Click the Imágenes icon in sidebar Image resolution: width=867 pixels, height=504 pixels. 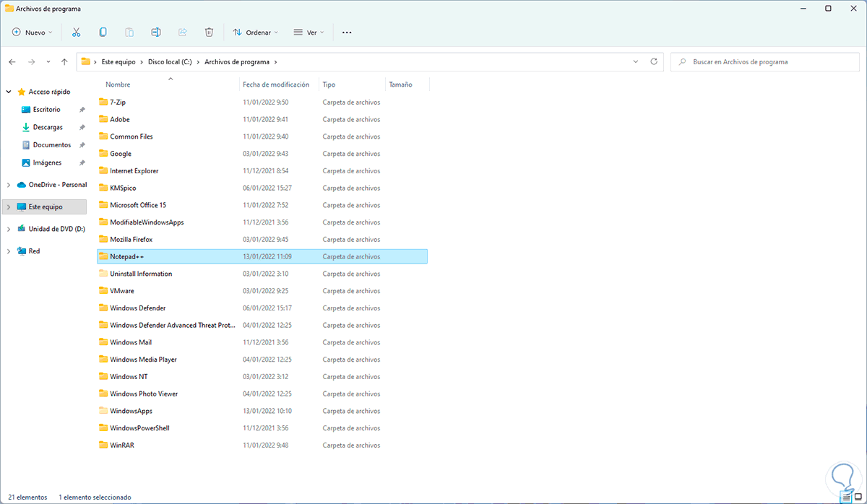tap(26, 162)
